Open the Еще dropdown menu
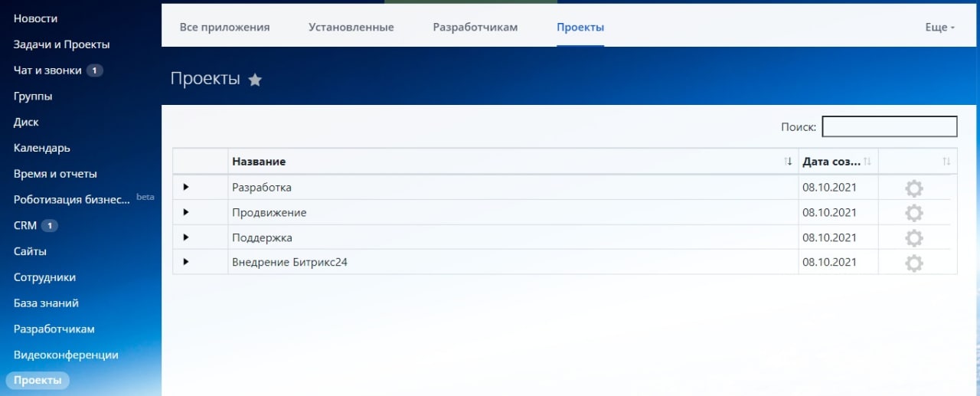Image resolution: width=980 pixels, height=396 pixels. [x=939, y=27]
